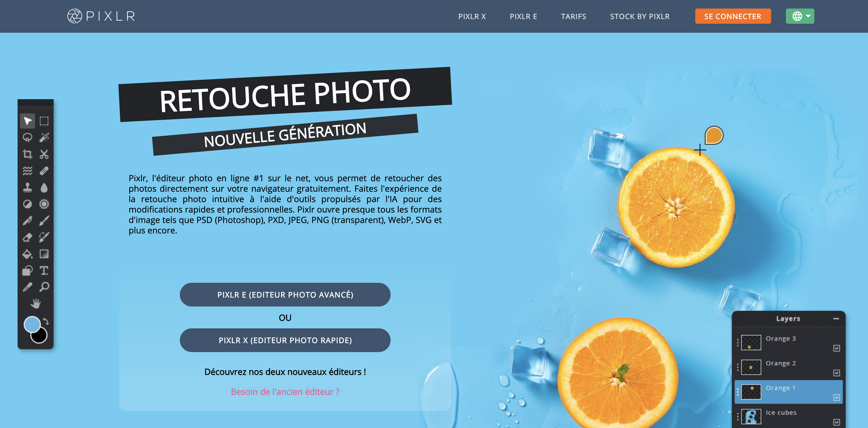868x428 pixels.
Task: Select the Crop tool icon
Action: [x=27, y=154]
